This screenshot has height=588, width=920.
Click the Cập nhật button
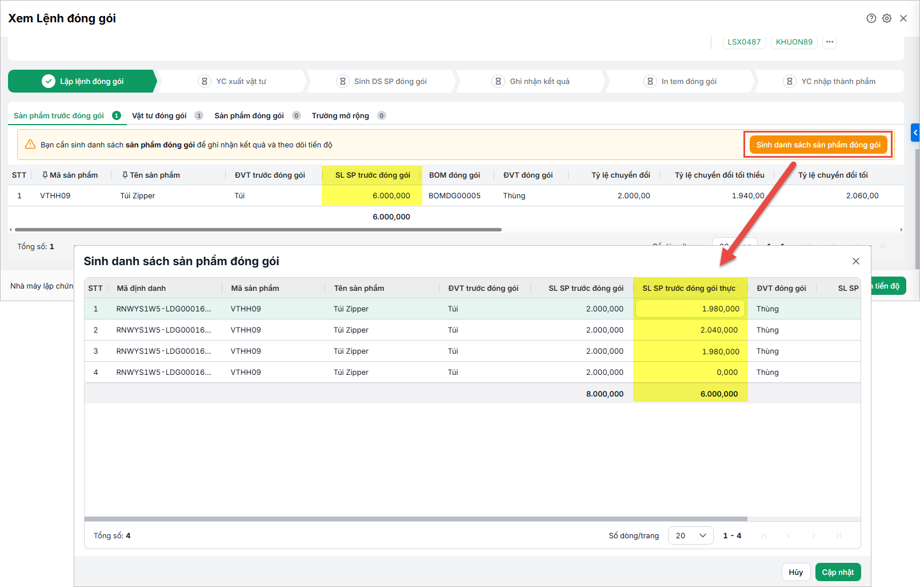(838, 572)
